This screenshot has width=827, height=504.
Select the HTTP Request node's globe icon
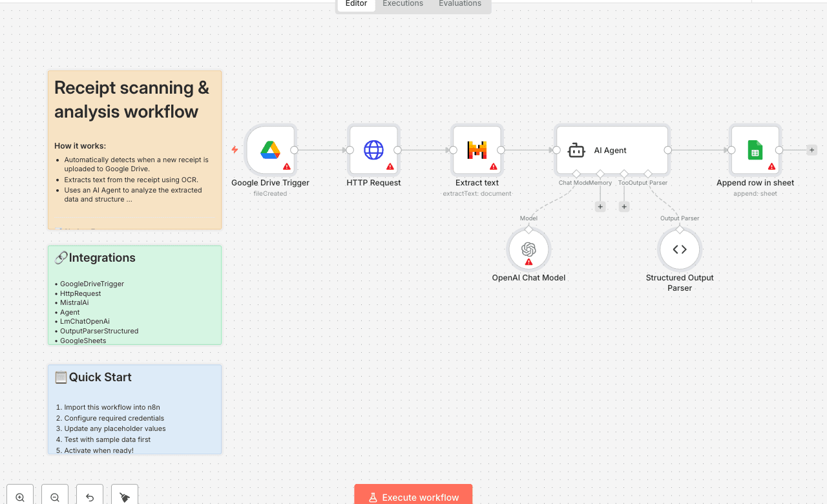click(x=373, y=150)
